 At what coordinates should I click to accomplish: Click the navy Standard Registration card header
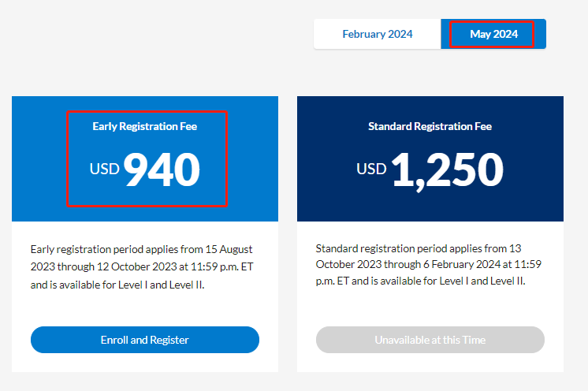(x=430, y=158)
